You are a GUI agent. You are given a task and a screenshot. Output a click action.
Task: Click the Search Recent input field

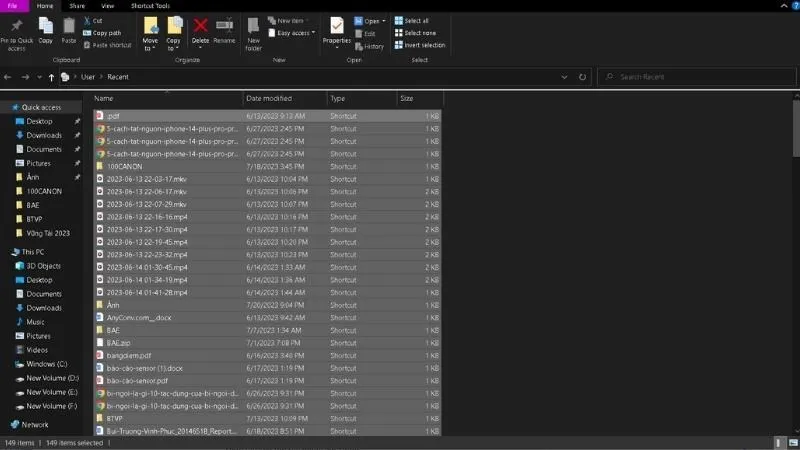pos(700,77)
